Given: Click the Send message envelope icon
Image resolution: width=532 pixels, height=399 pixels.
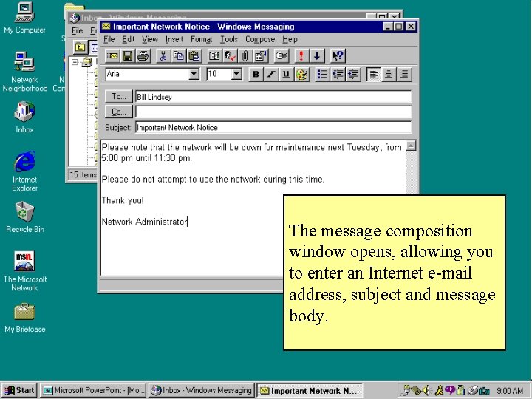Looking at the screenshot, I should pyautogui.click(x=112, y=55).
